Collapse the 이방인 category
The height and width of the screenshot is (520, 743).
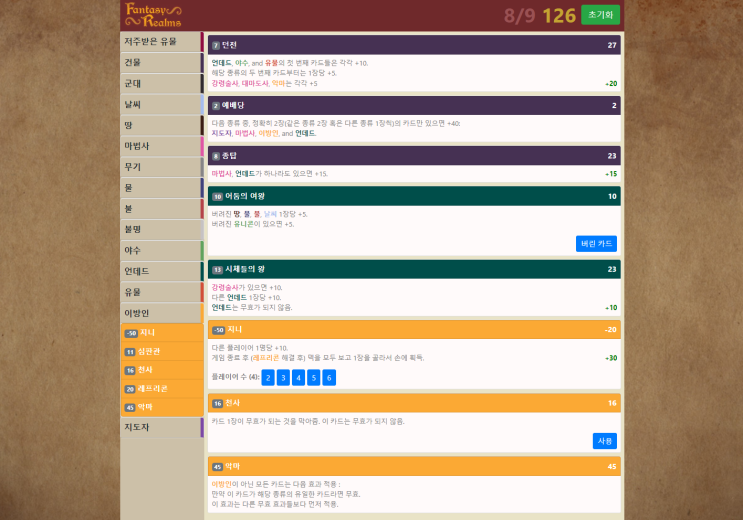click(x=162, y=313)
